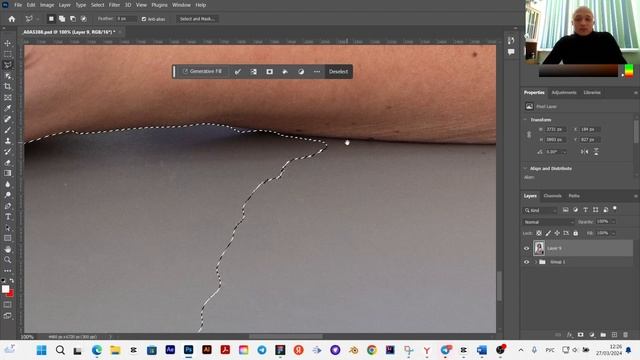Click fill selection icon in contextual bar
This screenshot has width=640, height=360.
(285, 72)
